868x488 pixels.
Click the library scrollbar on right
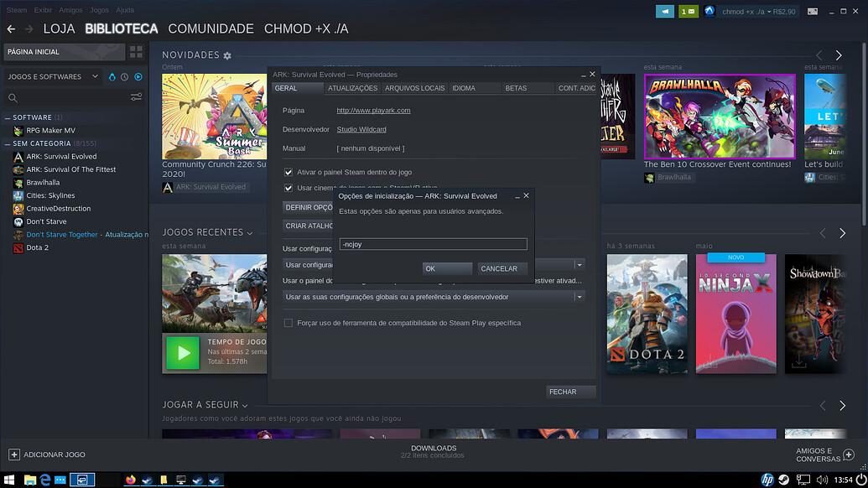tap(864, 132)
